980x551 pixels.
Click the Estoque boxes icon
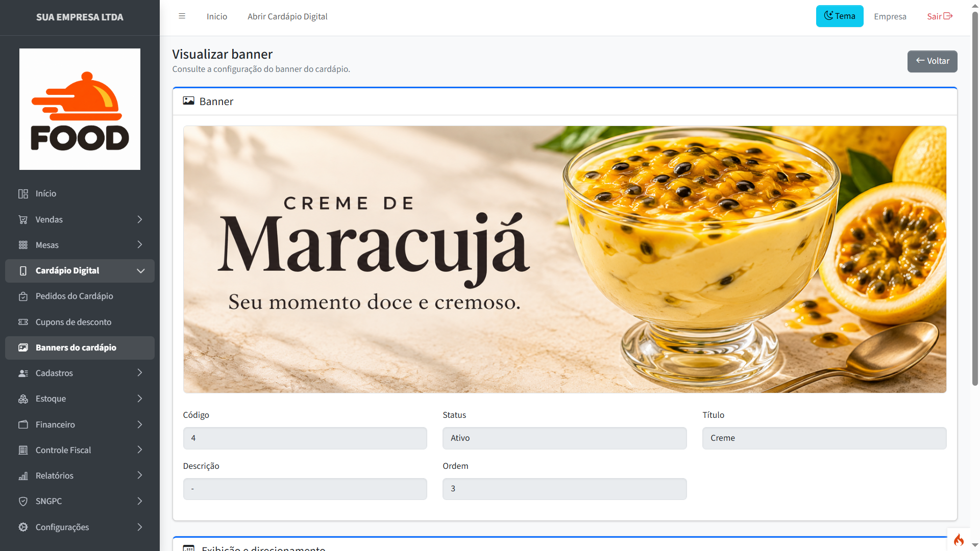pos(23,399)
